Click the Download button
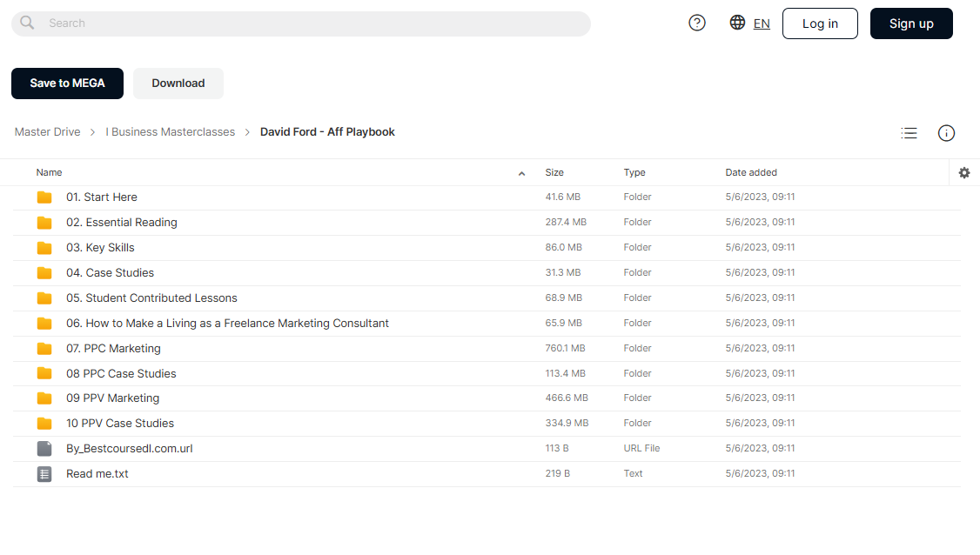 [x=178, y=84]
